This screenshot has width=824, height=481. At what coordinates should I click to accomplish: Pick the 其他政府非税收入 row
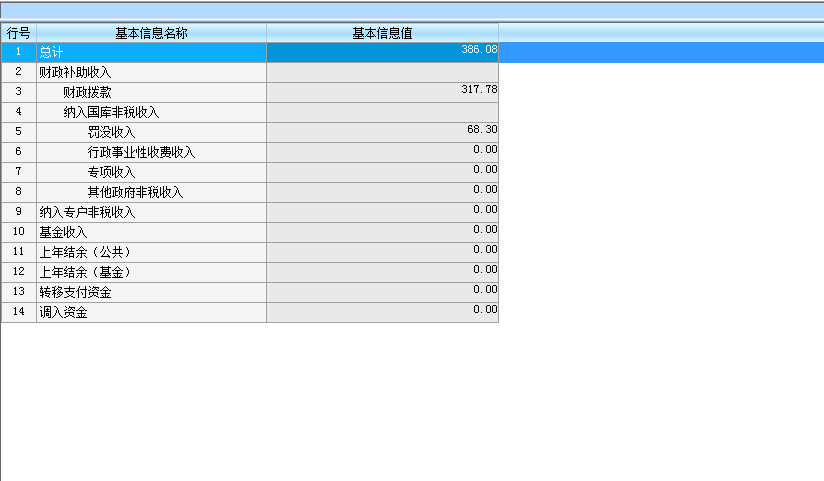click(x=135, y=192)
